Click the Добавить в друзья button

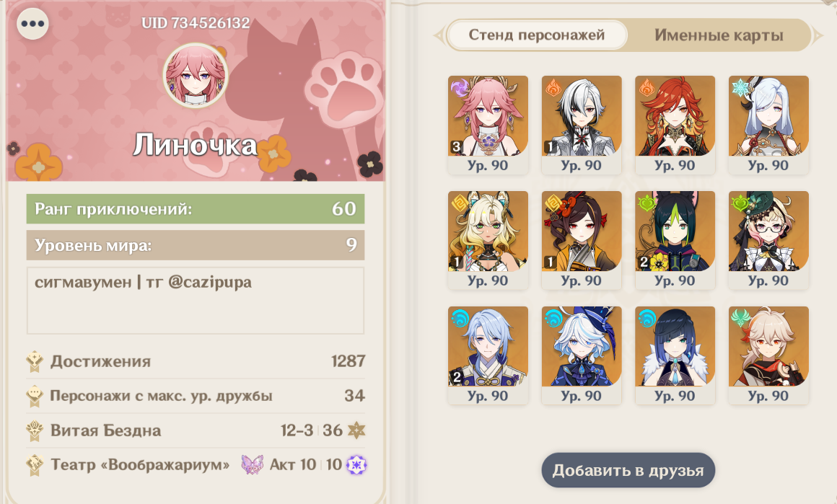point(628,470)
